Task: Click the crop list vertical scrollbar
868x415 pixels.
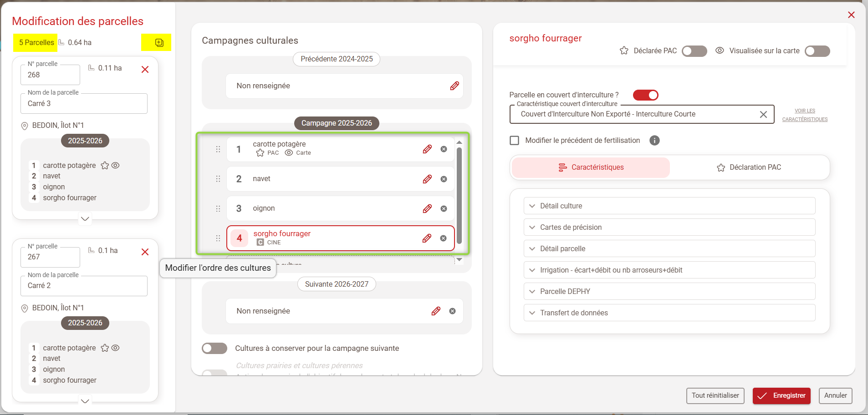Action: (459, 196)
